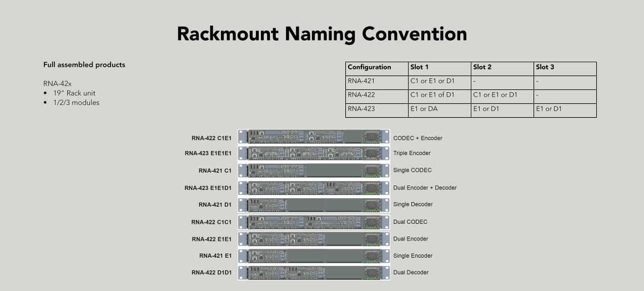644x291 pixels.
Task: Click the 'E1 or DA' table cell
Action: point(424,109)
